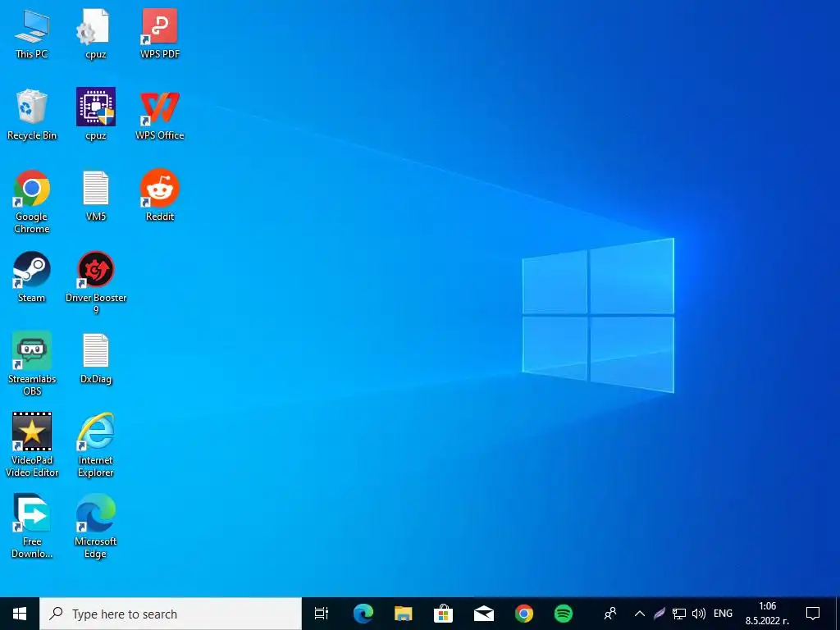
Task: Click the Type here to search box
Action: click(x=171, y=614)
